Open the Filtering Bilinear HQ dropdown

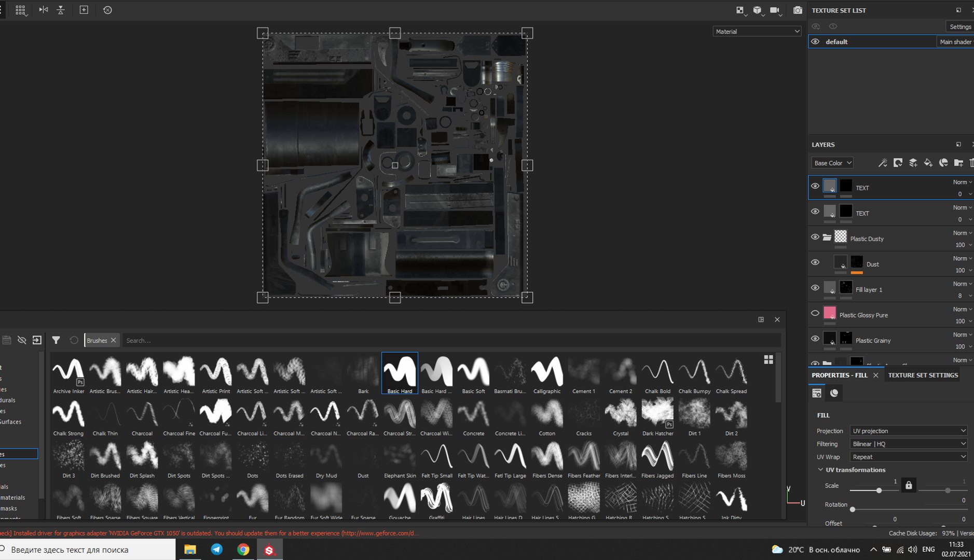pyautogui.click(x=909, y=444)
